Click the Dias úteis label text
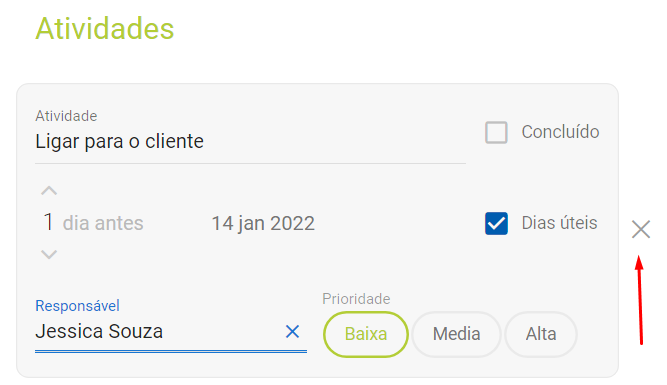667x385 pixels. 559,223
